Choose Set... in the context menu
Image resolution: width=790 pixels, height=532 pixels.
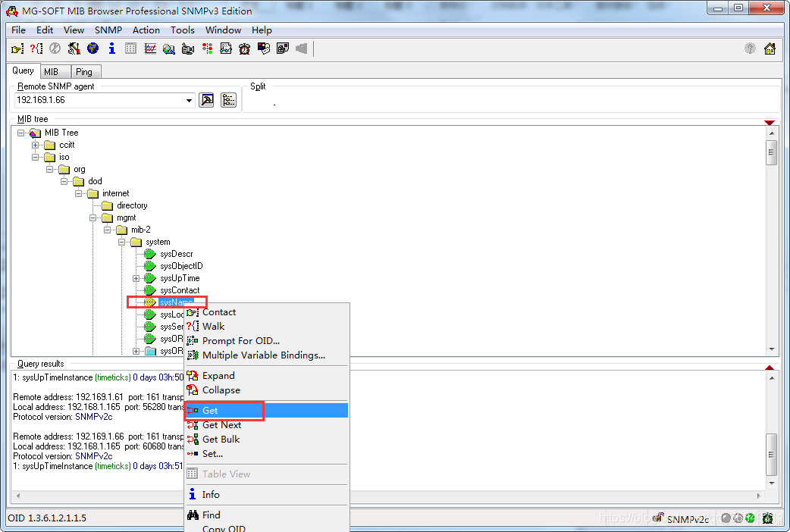click(267, 454)
